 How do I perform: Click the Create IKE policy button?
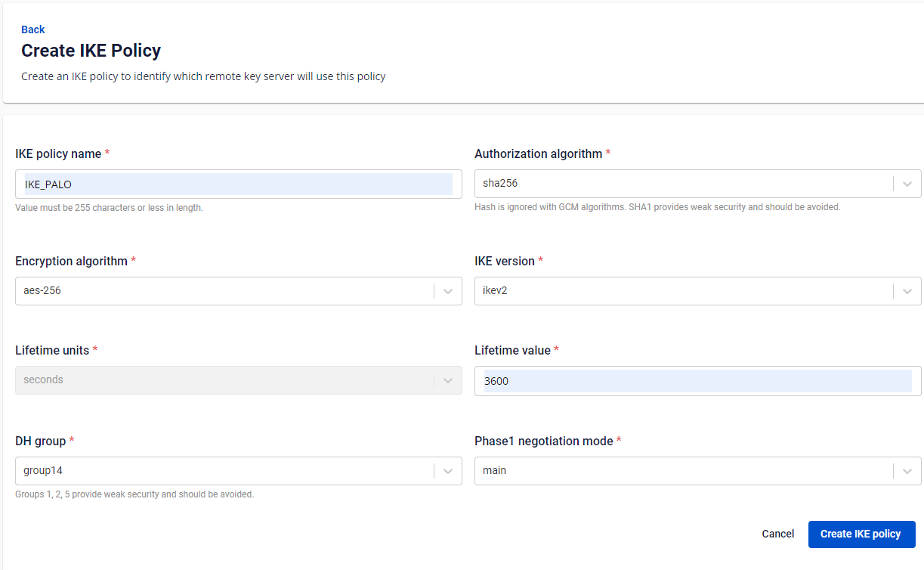point(861,534)
